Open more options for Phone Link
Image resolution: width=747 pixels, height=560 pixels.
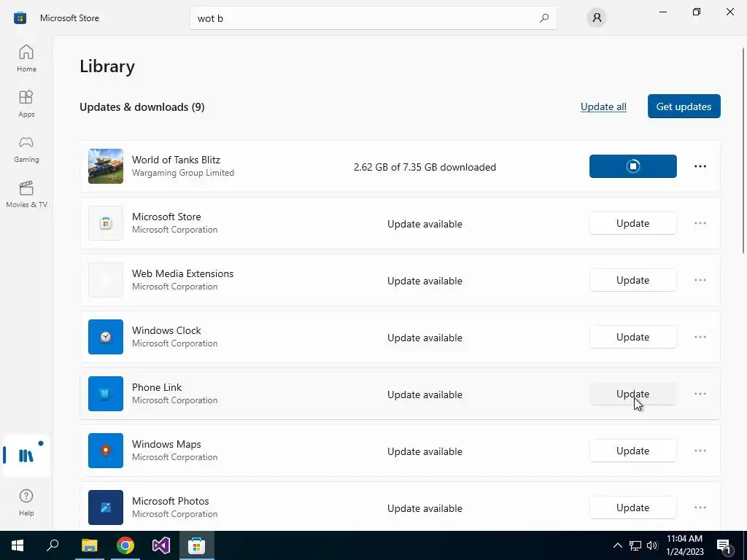tap(700, 394)
